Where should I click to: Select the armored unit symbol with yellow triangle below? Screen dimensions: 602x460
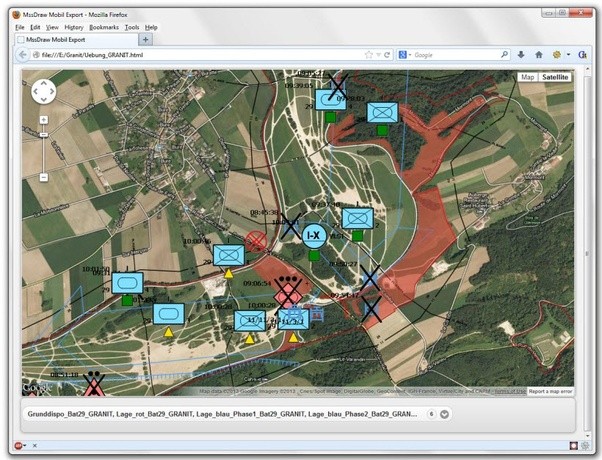(169, 314)
